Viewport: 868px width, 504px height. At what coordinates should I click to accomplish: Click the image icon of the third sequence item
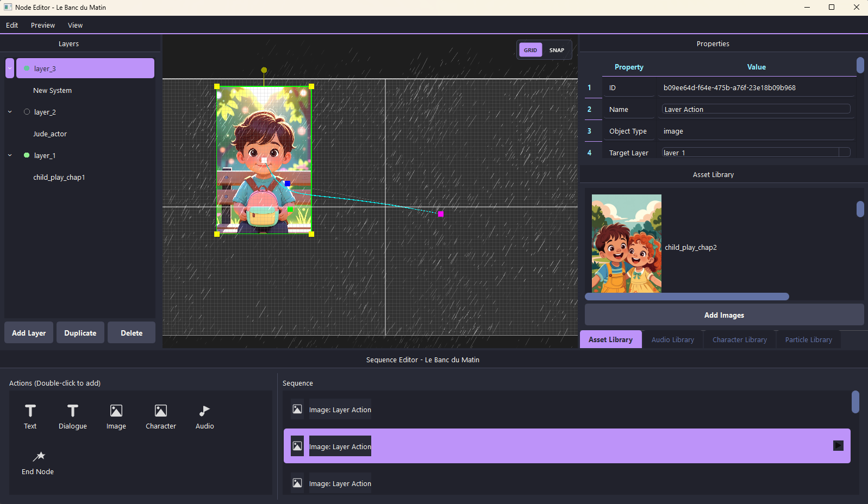297,483
